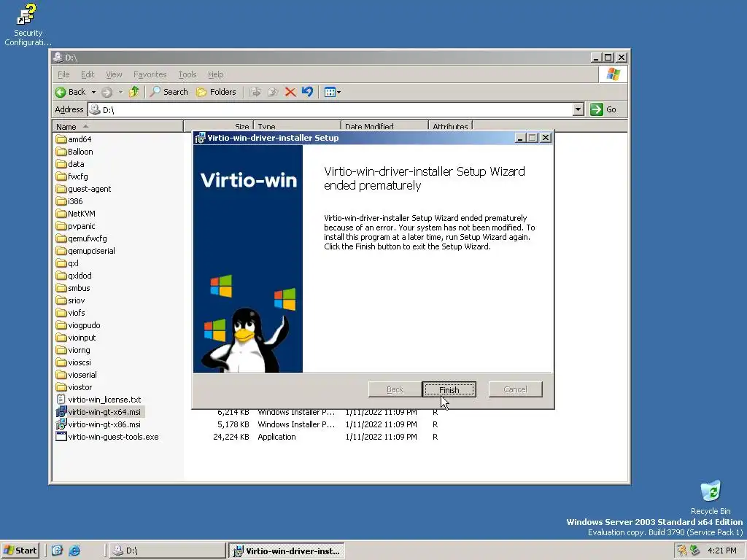
Task: Switch to D:\ taskbar button
Action: [x=167, y=551]
